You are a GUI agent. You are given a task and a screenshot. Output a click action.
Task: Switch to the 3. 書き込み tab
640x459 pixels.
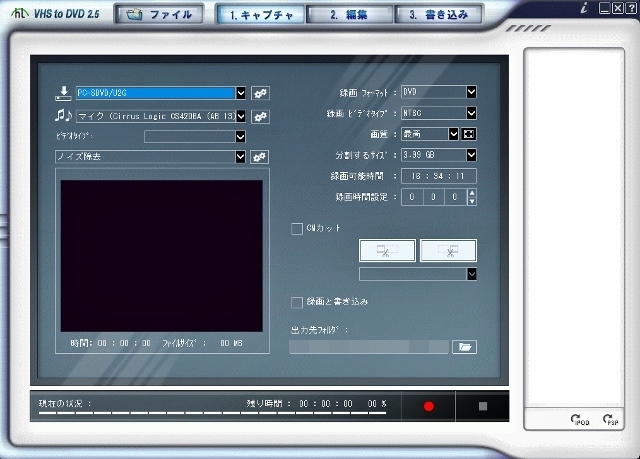439,15
